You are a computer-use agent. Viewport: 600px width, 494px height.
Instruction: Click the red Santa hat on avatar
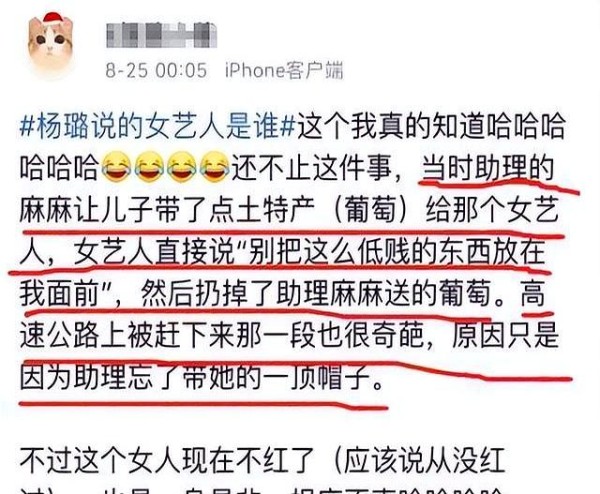[x=53, y=19]
